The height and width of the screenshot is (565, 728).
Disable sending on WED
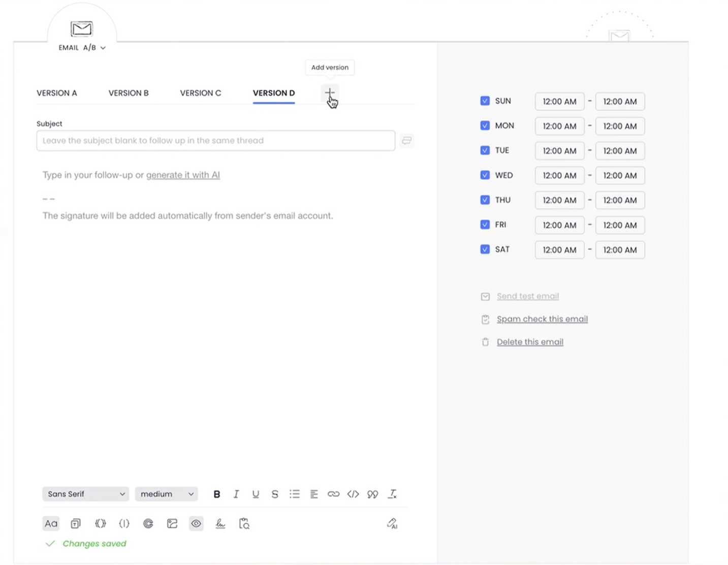(485, 175)
